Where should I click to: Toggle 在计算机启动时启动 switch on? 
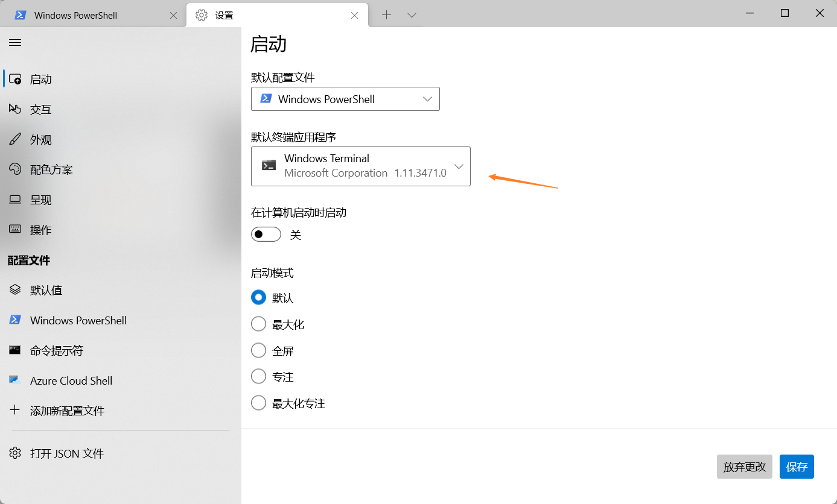point(266,234)
